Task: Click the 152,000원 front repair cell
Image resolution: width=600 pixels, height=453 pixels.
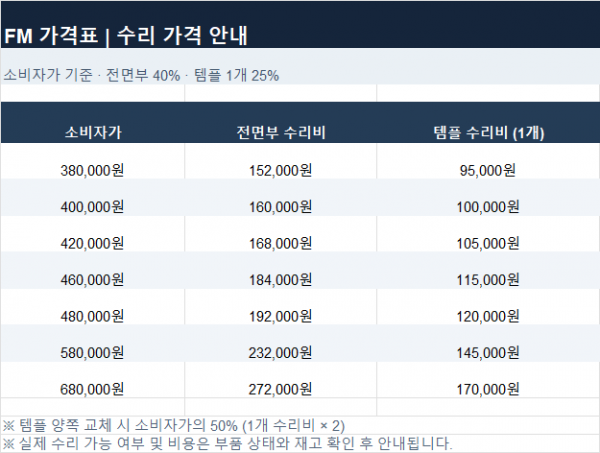Action: click(x=280, y=161)
